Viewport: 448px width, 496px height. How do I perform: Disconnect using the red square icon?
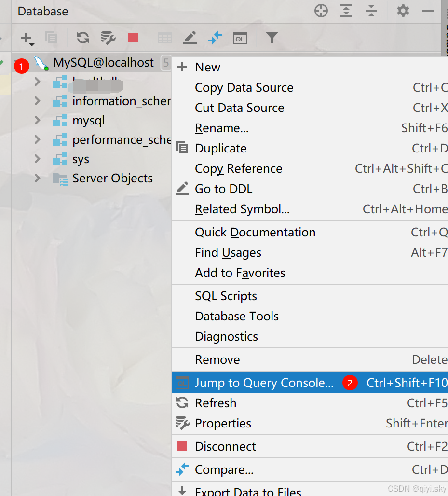[133, 38]
